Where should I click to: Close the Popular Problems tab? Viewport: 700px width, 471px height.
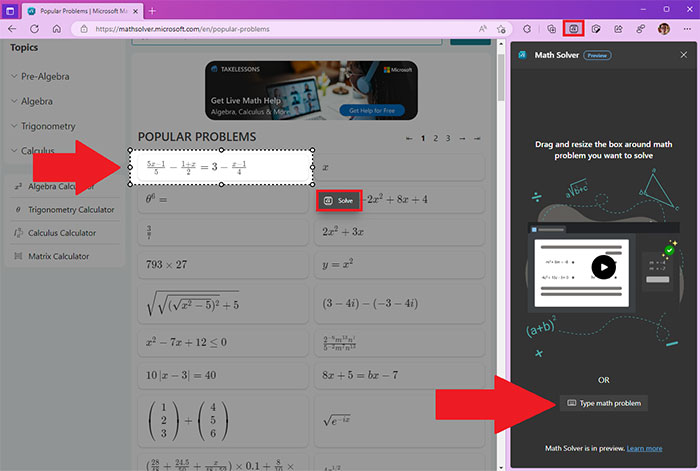[x=136, y=11]
